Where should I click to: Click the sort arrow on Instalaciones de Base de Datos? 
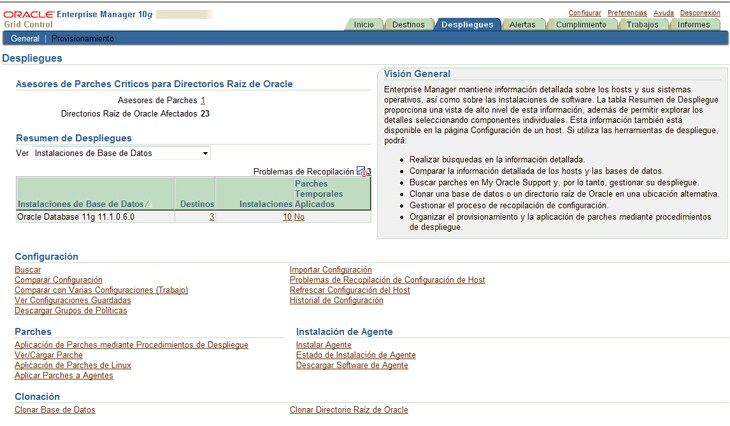click(x=149, y=203)
